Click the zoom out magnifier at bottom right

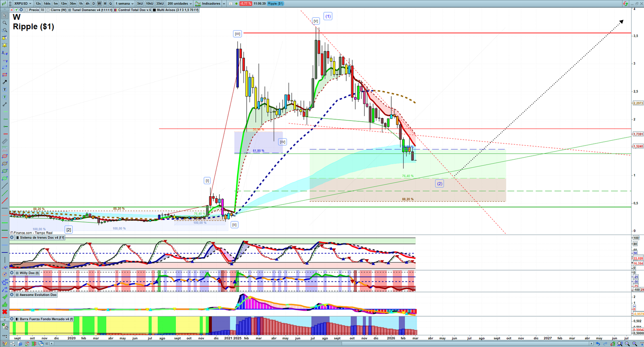pos(627,344)
